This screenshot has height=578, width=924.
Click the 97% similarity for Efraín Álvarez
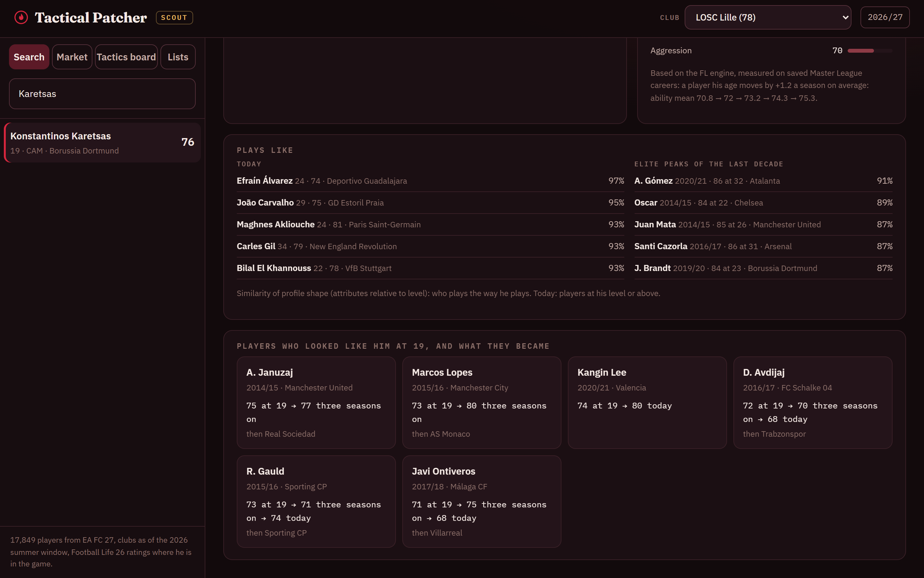(616, 181)
